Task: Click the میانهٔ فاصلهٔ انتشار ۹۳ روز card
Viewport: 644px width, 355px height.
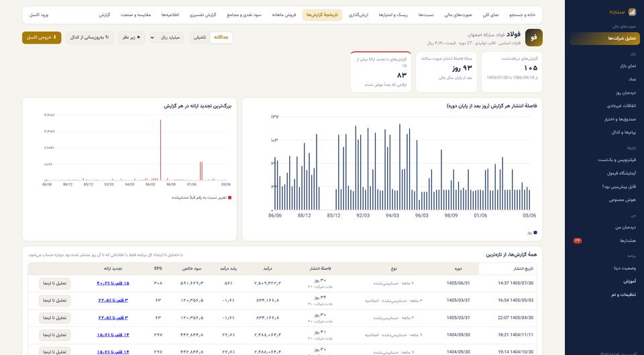Action: [447, 72]
